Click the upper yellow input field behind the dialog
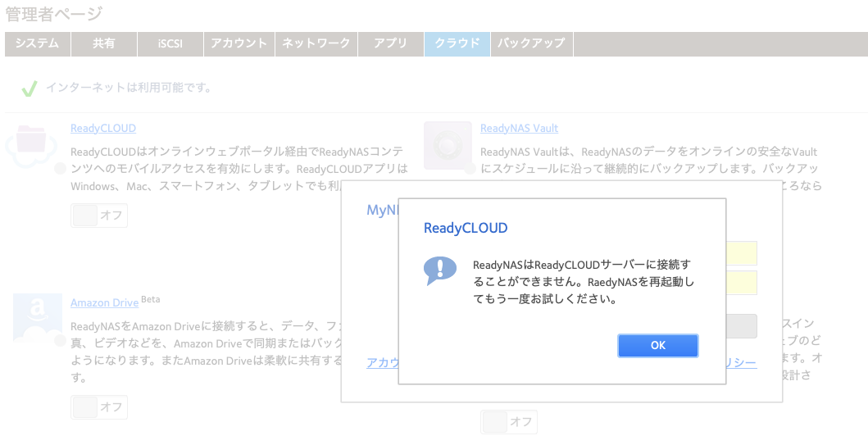The width and height of the screenshot is (868, 445). [x=741, y=253]
